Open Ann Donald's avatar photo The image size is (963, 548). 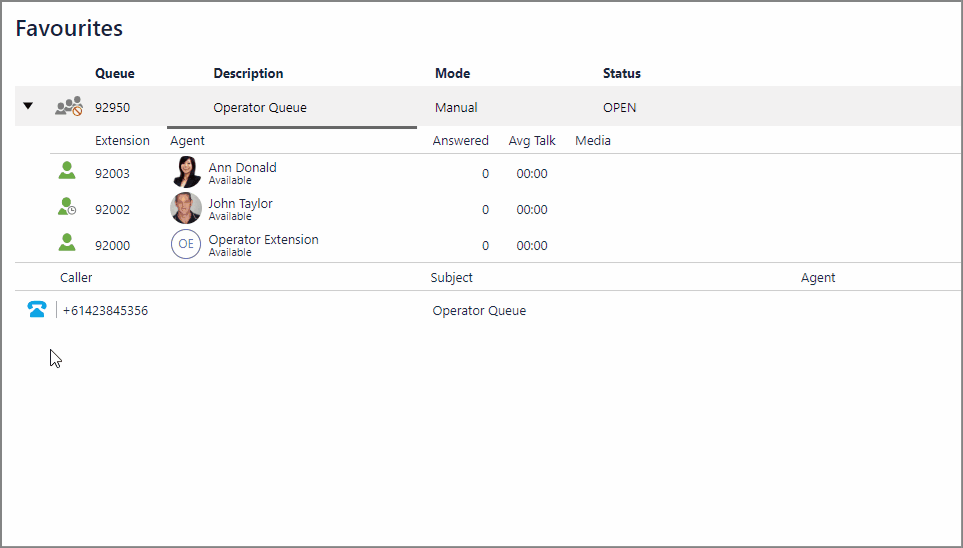[x=186, y=172]
